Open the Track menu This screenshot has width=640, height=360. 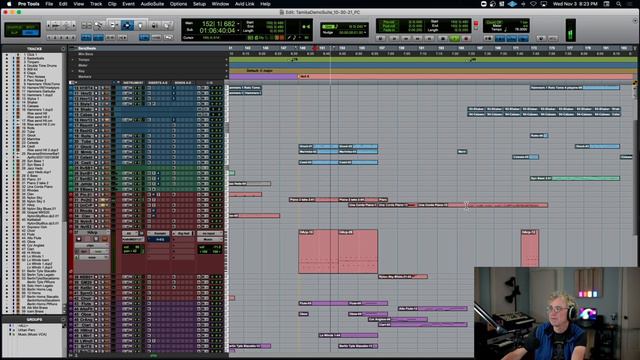tap(96, 4)
